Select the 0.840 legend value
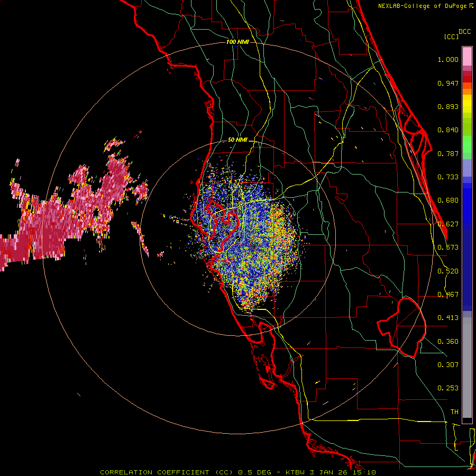 (448, 130)
